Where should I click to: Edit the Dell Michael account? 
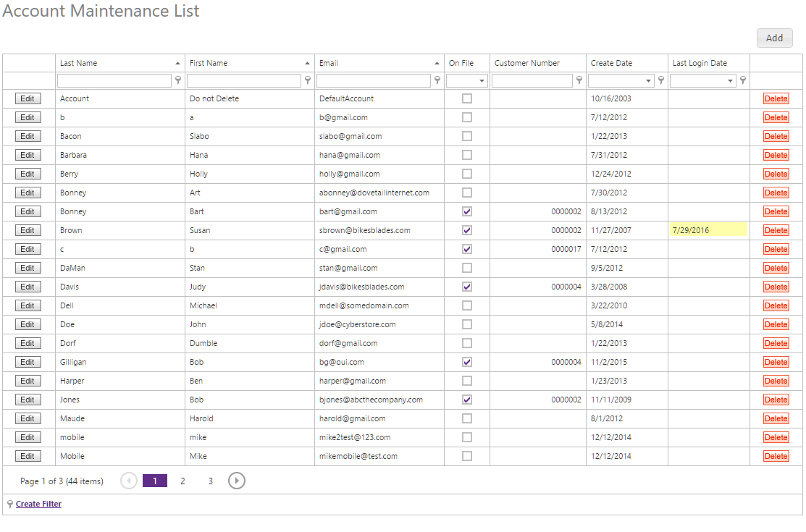[x=28, y=305]
